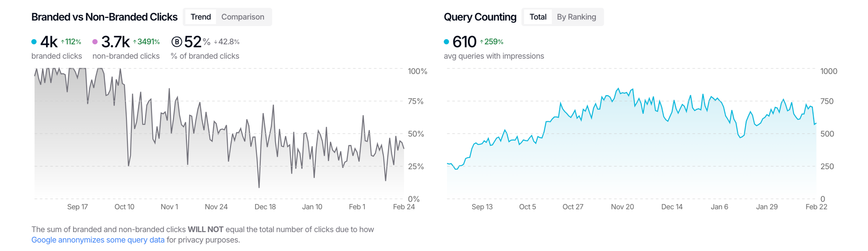Switch to the Comparison tab
The width and height of the screenshot is (868, 251).
[x=243, y=17]
